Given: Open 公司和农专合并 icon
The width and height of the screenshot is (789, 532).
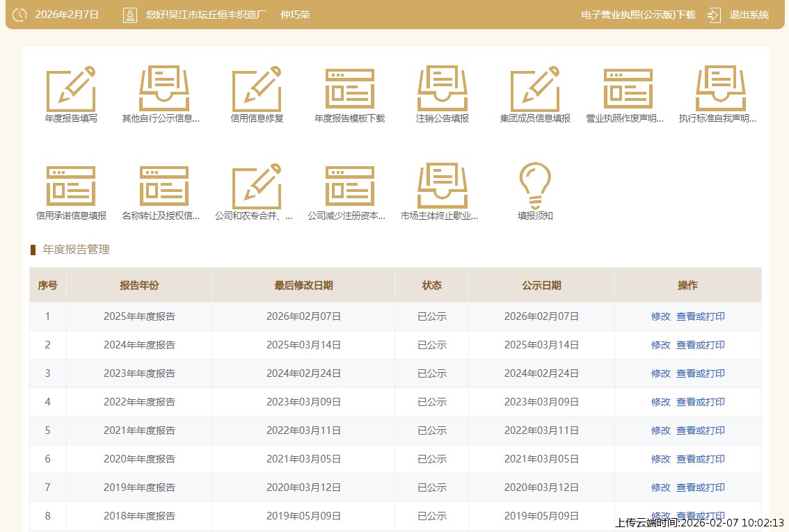Looking at the screenshot, I should tap(257, 186).
